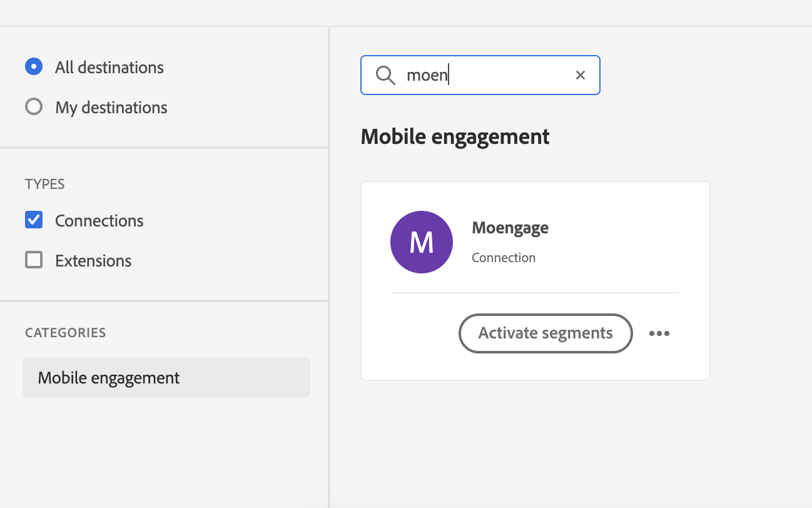Uncheck the Connections checkbox
This screenshot has width=812, height=508.
[x=34, y=220]
